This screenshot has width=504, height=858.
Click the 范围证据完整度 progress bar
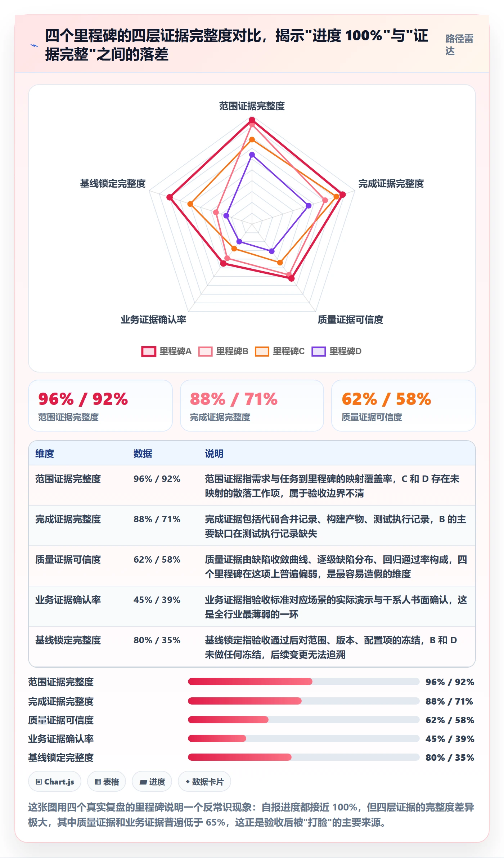[x=303, y=682]
